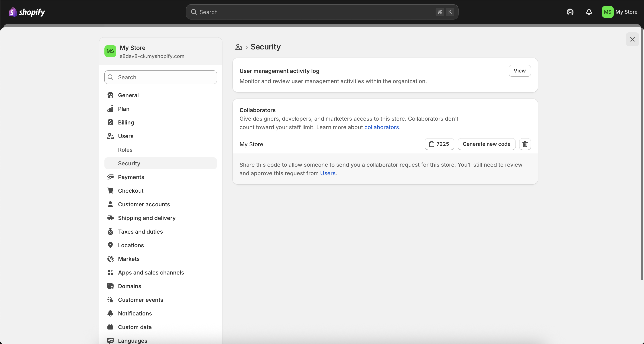Open Markets settings in sidebar
Screen dimensions: 644x344
click(x=129, y=259)
